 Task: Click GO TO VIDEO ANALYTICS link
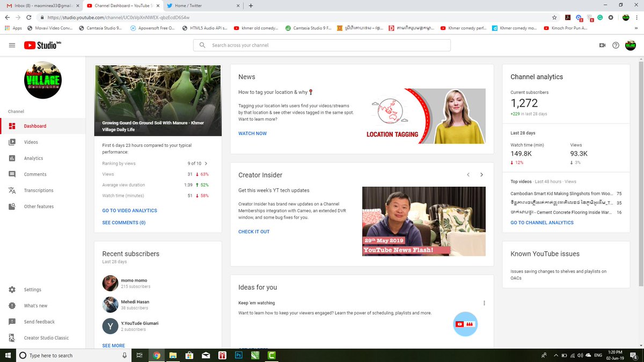tap(130, 211)
